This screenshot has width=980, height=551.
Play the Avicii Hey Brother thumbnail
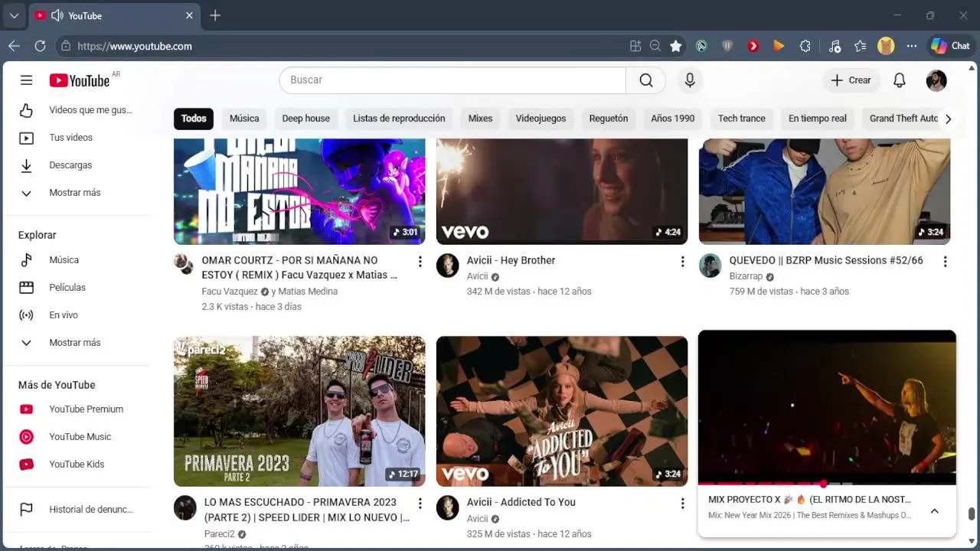click(x=562, y=191)
